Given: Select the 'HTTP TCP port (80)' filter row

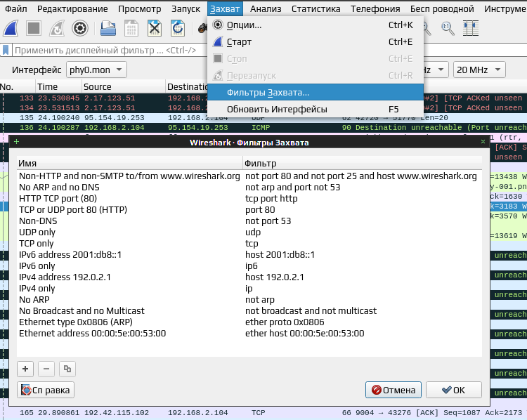Looking at the screenshot, I should point(249,199).
